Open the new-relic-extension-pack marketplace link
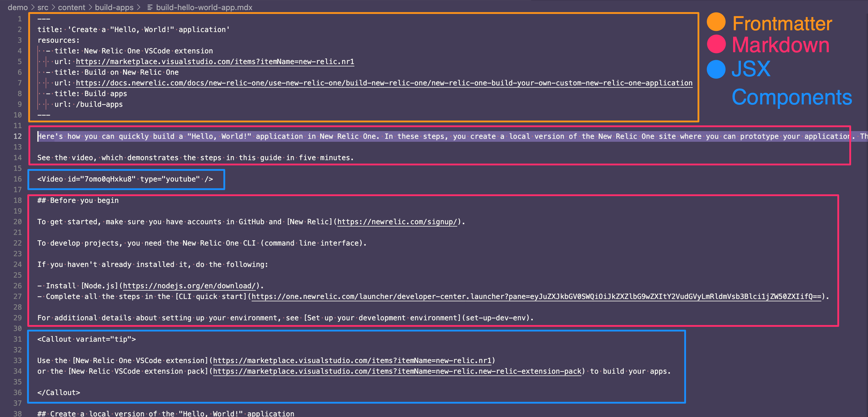 397,371
